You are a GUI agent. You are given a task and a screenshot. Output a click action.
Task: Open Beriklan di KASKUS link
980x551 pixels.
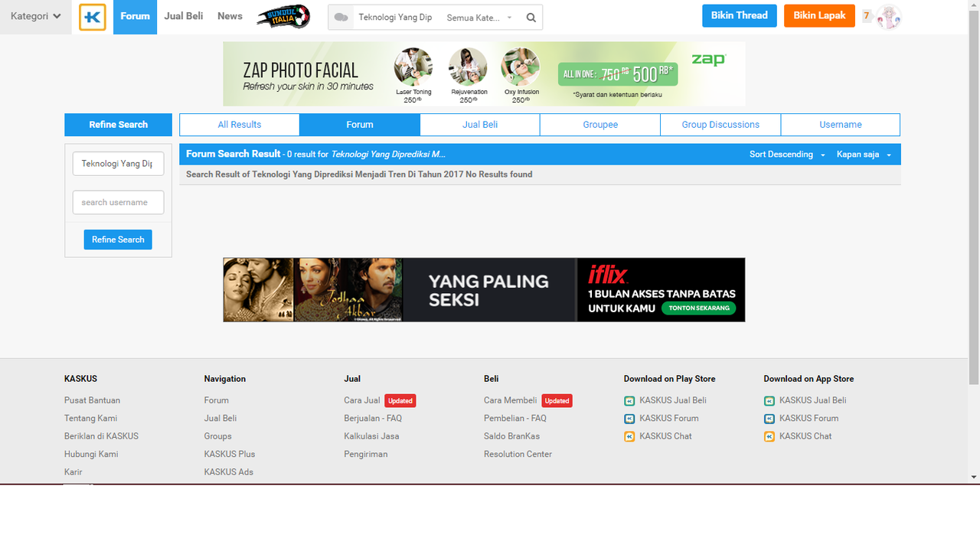(x=101, y=436)
